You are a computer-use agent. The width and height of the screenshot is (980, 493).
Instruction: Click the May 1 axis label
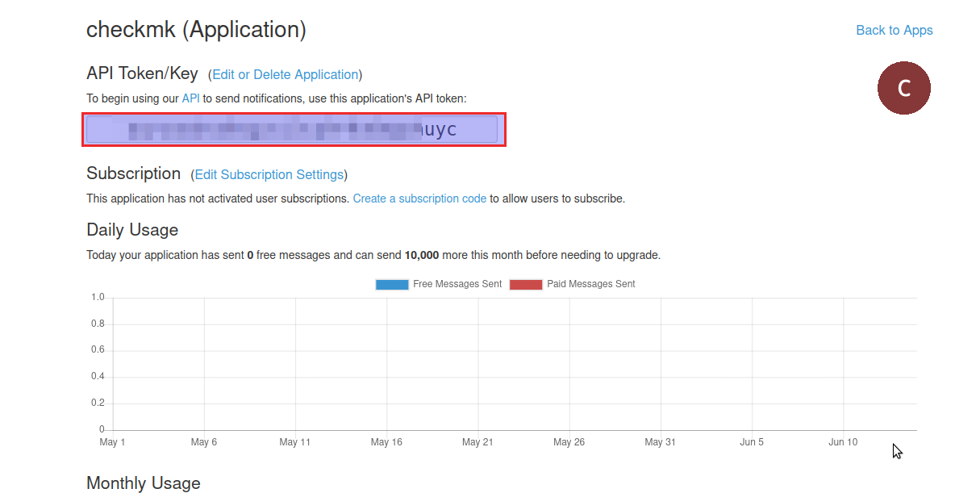(112, 442)
